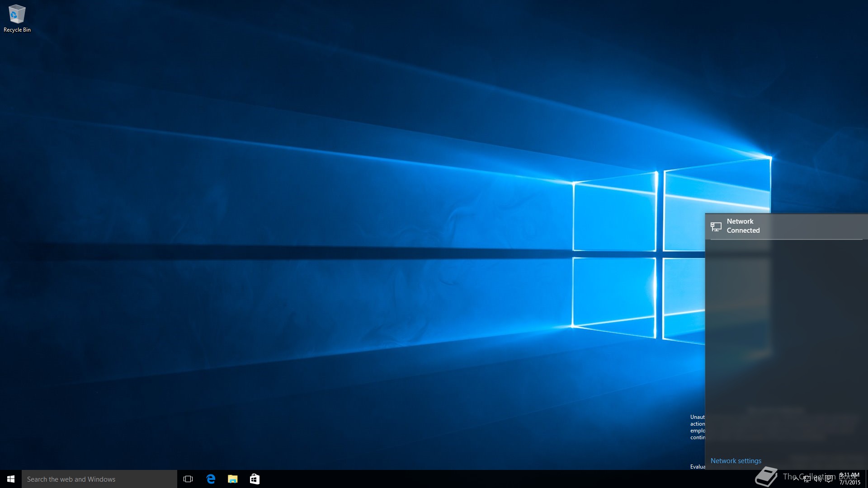This screenshot has width=868, height=488.
Task: Open File Explorer from the taskbar
Action: tap(233, 479)
